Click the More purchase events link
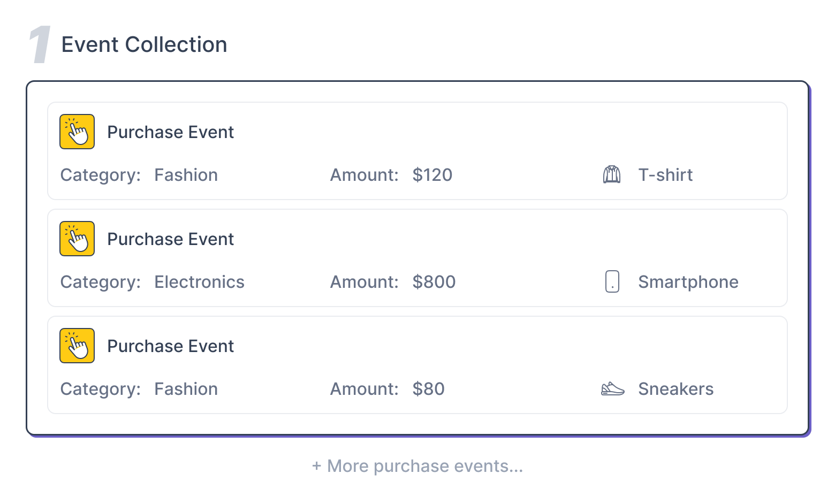The image size is (835, 504). [x=417, y=466]
